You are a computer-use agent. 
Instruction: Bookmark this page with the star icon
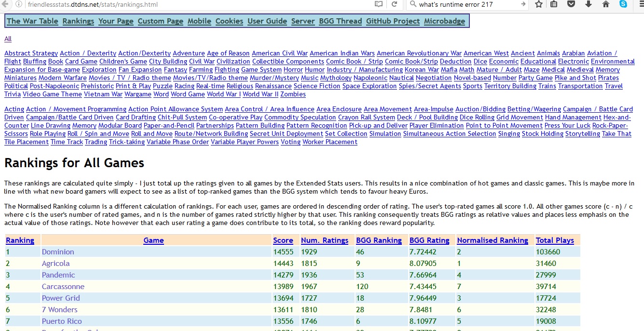pyautogui.click(x=538, y=4)
